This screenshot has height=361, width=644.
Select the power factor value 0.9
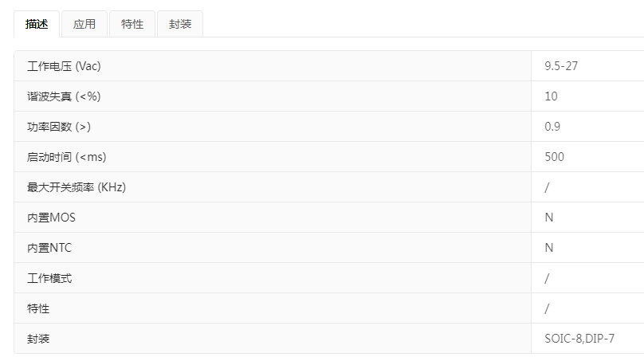pos(552,127)
